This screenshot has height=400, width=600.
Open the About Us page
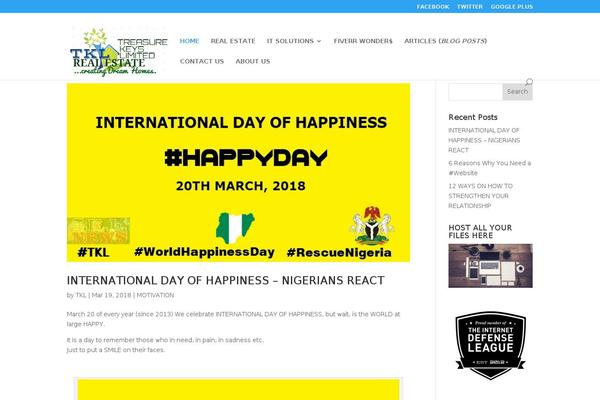(253, 61)
